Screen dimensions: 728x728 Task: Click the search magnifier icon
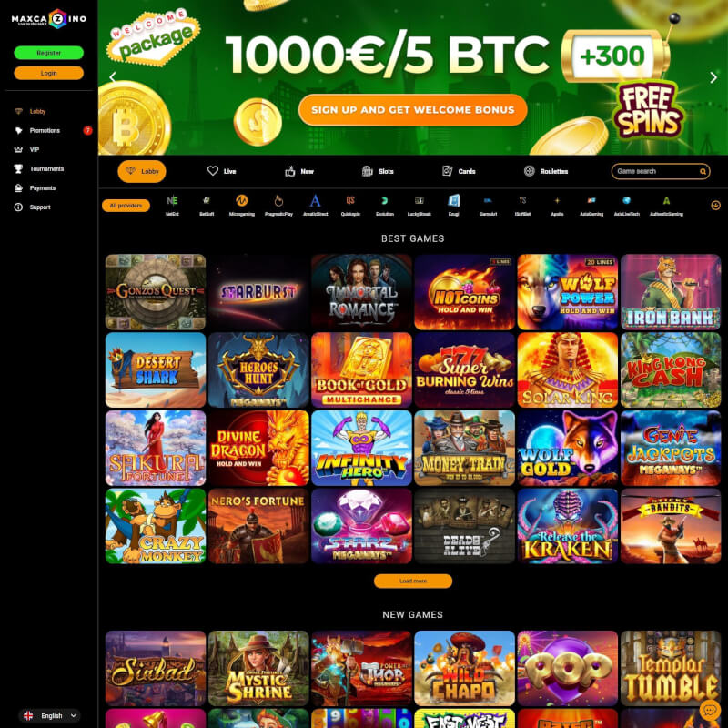tap(703, 171)
